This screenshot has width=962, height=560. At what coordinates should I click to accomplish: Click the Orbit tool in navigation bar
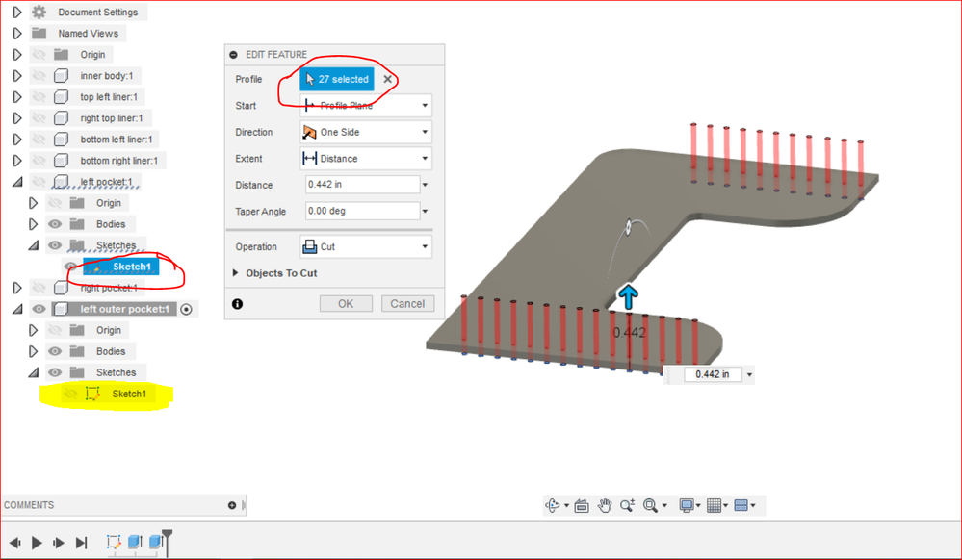tap(553, 505)
